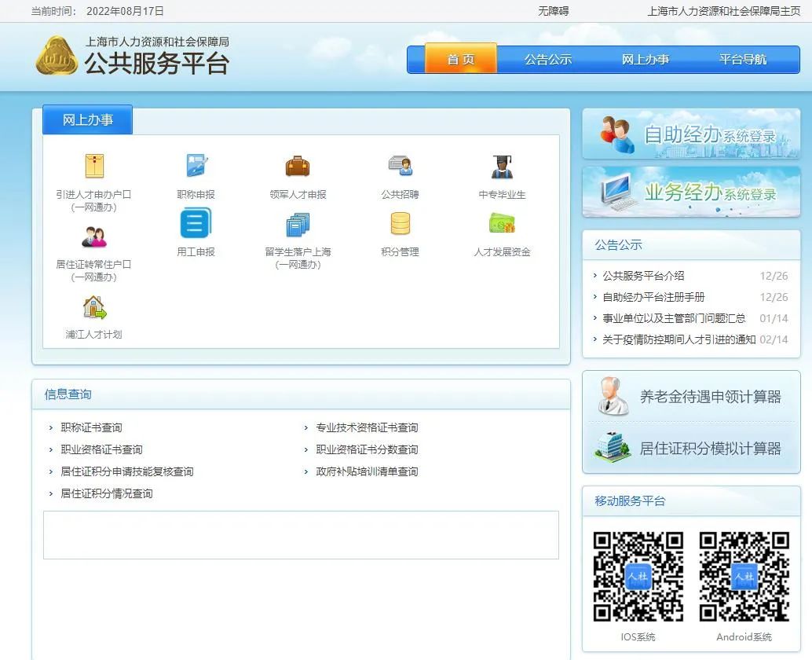Click the IOS系统 QR code

coord(638,577)
